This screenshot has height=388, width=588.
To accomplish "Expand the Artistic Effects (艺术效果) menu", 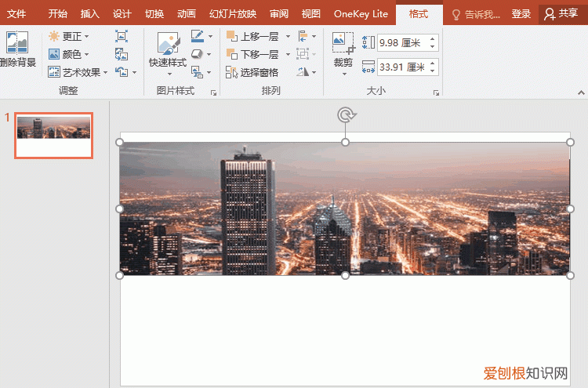I will tap(78, 72).
